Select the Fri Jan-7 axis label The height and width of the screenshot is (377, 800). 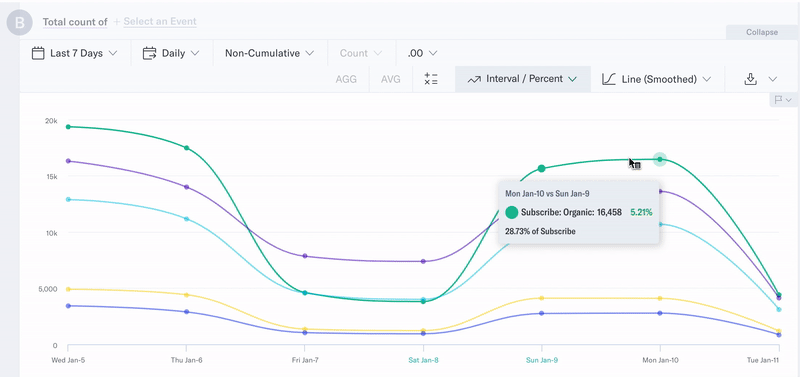[x=305, y=360]
